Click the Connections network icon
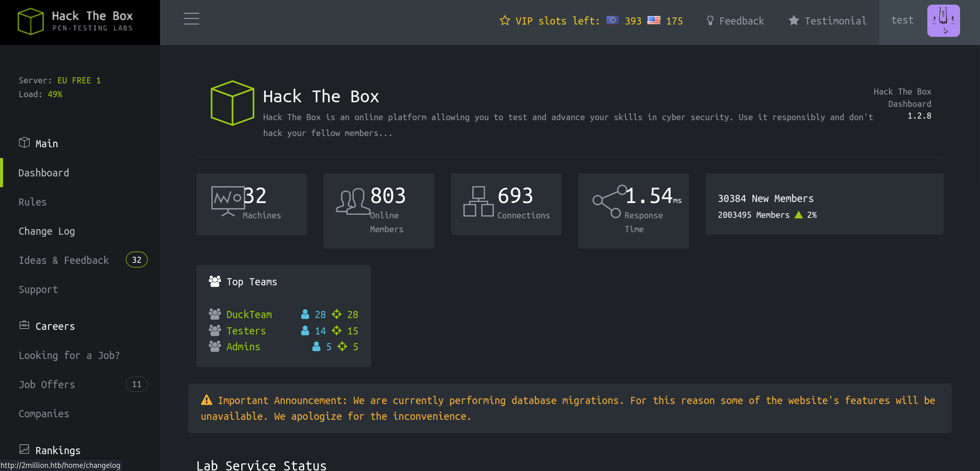 coord(478,201)
